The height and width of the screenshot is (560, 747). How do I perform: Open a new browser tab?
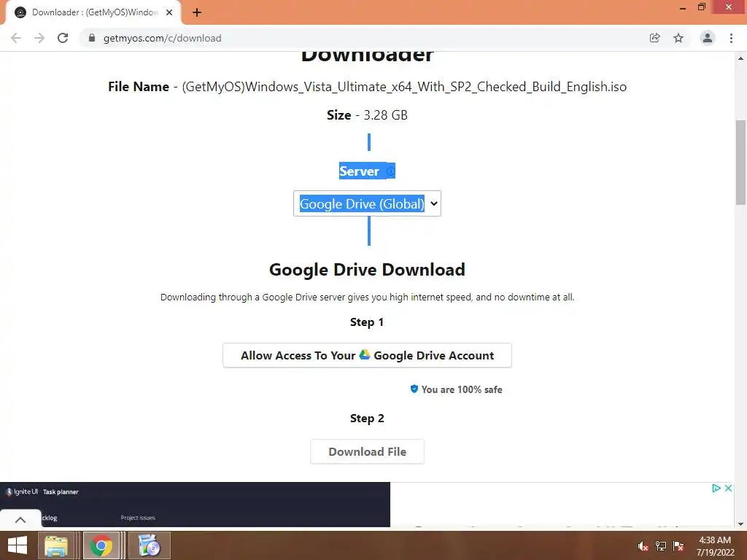(197, 12)
